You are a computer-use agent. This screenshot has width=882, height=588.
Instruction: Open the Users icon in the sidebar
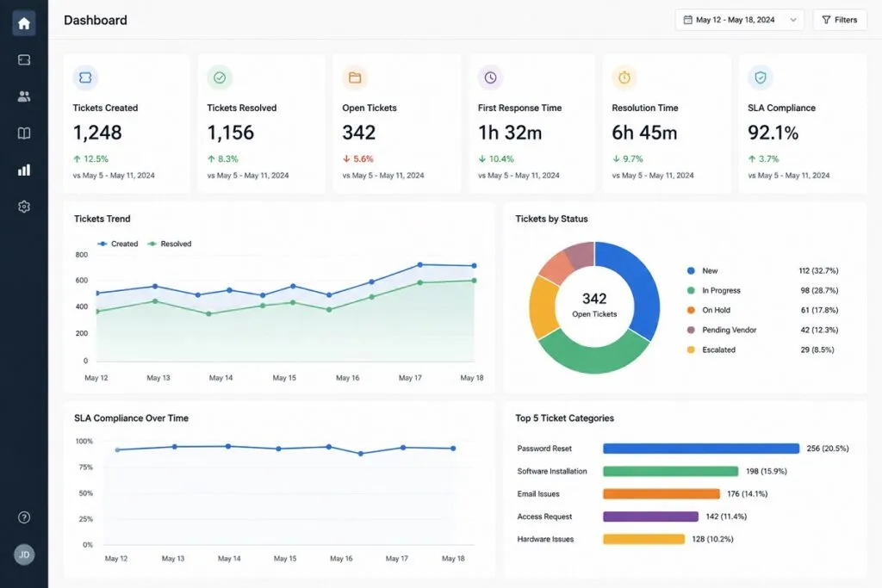tap(23, 96)
